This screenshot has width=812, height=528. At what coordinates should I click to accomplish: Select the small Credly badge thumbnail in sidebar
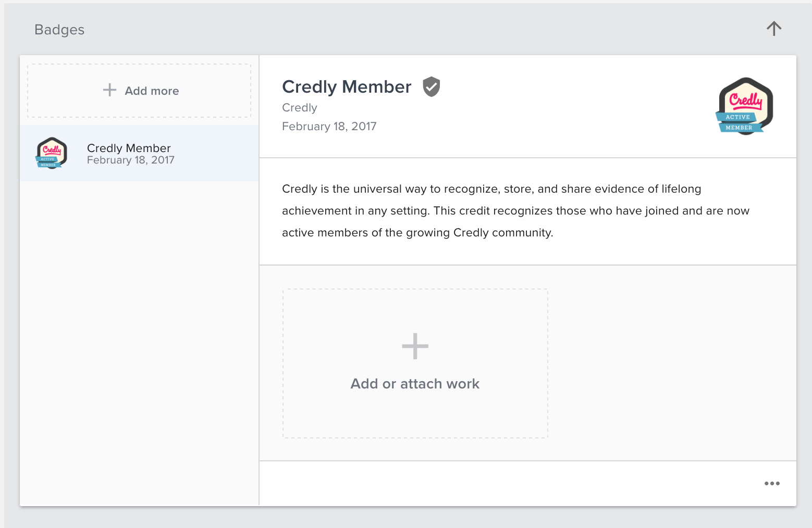pos(51,153)
